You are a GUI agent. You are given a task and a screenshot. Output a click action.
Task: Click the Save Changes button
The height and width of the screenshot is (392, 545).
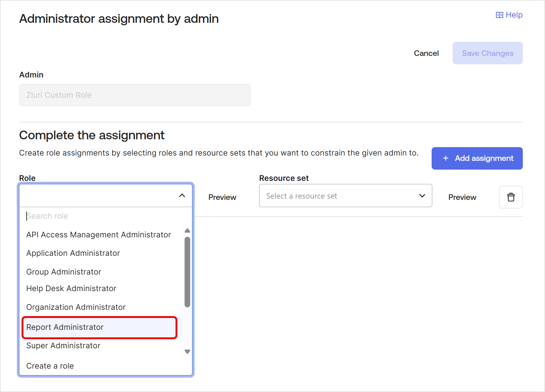click(488, 53)
